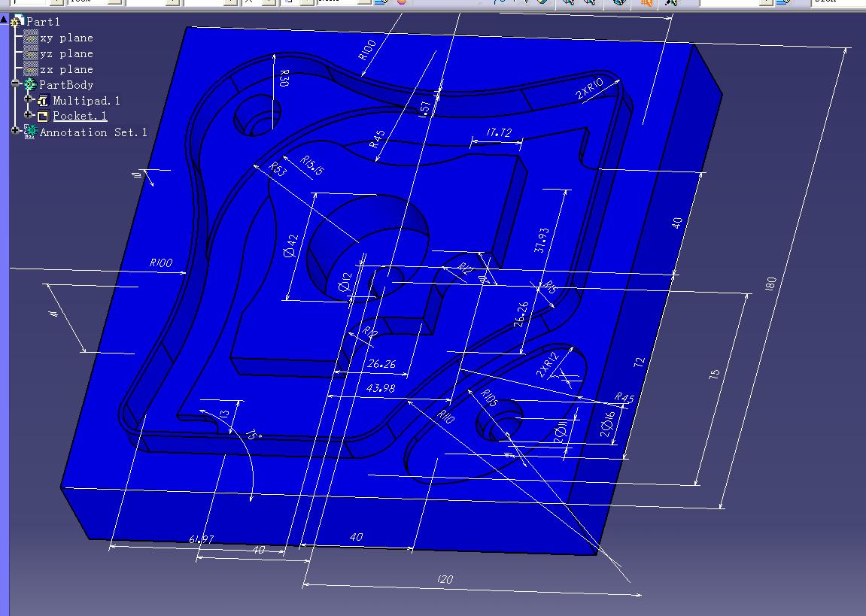Select the 13 dimension annotation

coord(224,414)
